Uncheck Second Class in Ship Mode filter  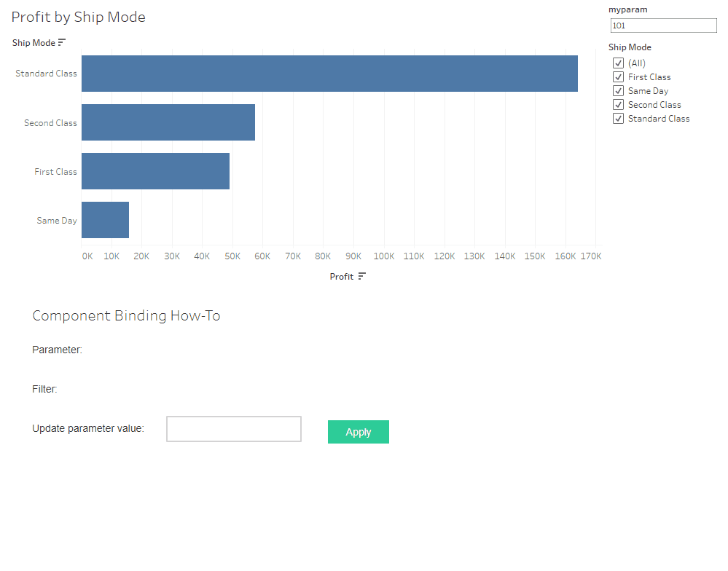(x=618, y=104)
